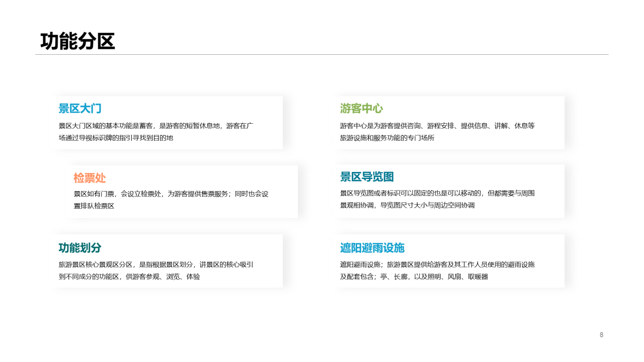Image resolution: width=644 pixels, height=362 pixels.
Task: Select the 功能划分 heading
Action: (x=80, y=248)
